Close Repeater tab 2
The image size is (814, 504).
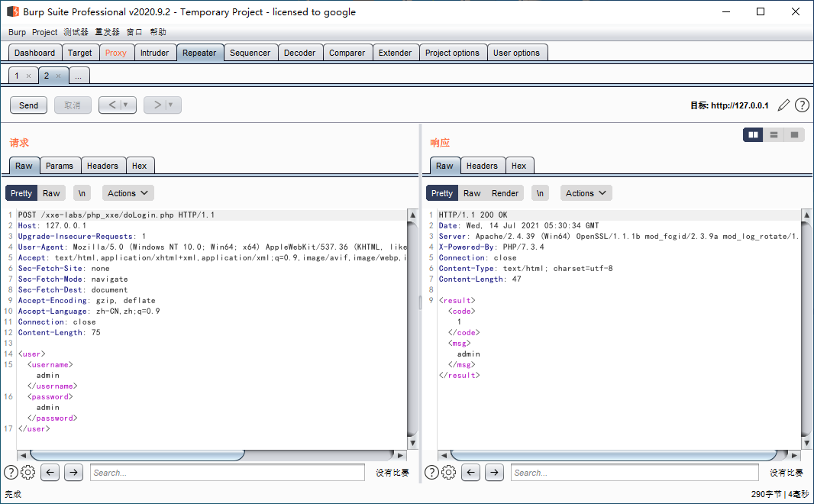[x=58, y=76]
